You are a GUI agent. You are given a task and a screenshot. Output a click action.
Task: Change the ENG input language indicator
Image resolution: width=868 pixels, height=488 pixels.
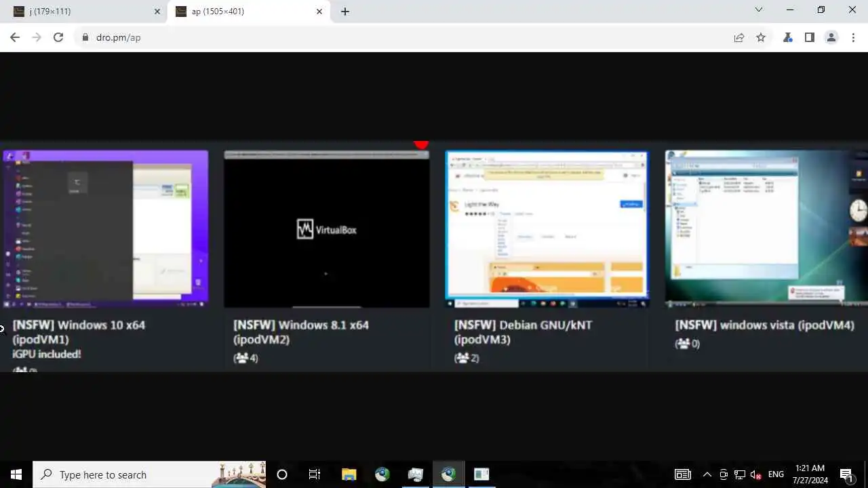pos(776,474)
